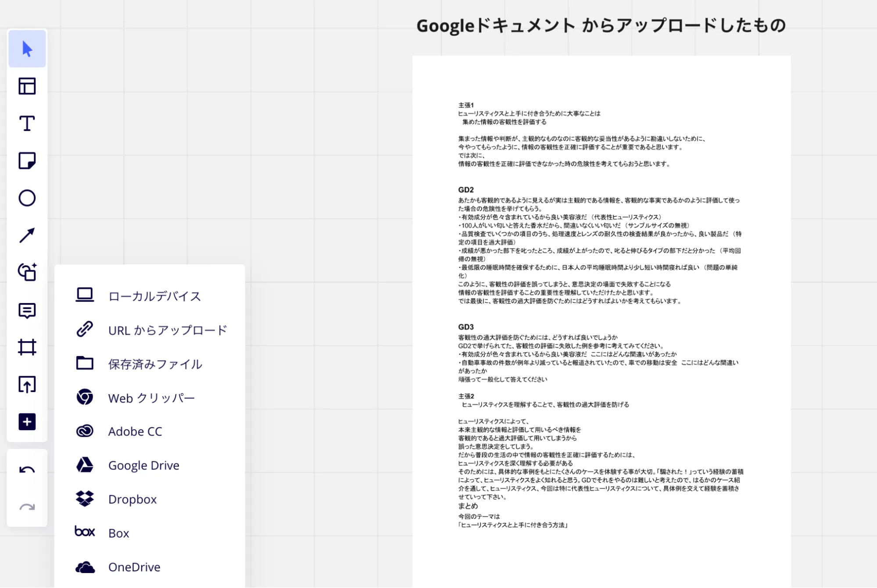Click the Adobe Creative Cloud icon
Viewport: 877px width, 588px height.
85,431
